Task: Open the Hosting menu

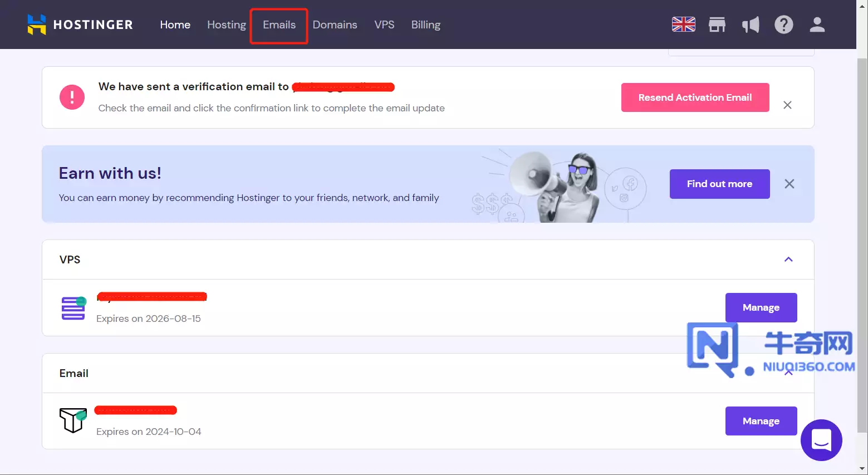Action: click(x=227, y=25)
